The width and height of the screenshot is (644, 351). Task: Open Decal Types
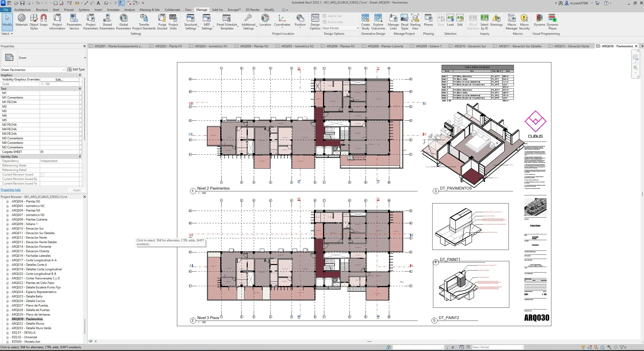[x=405, y=22]
